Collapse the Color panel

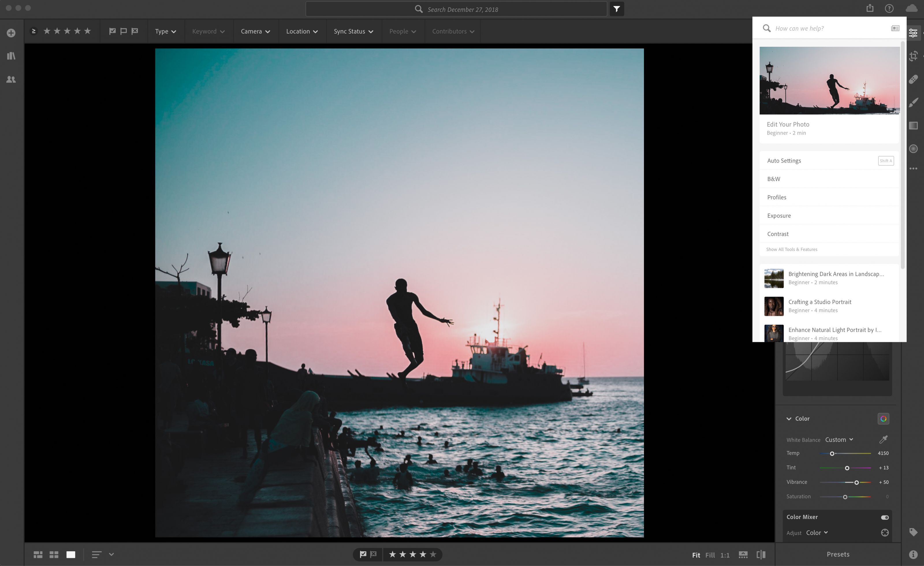click(x=789, y=419)
